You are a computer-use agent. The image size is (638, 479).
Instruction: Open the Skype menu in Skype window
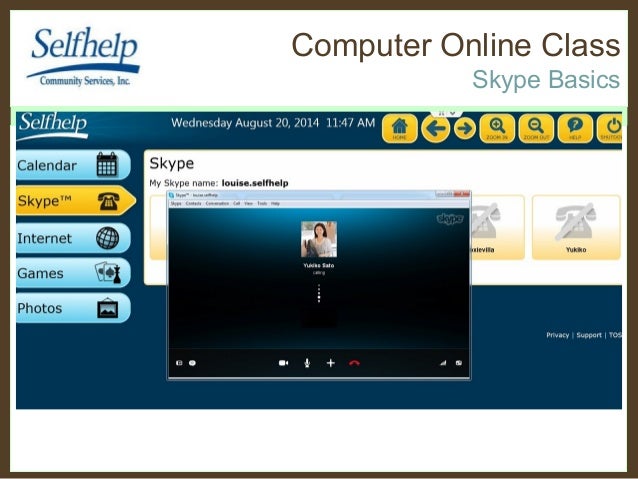point(176,203)
